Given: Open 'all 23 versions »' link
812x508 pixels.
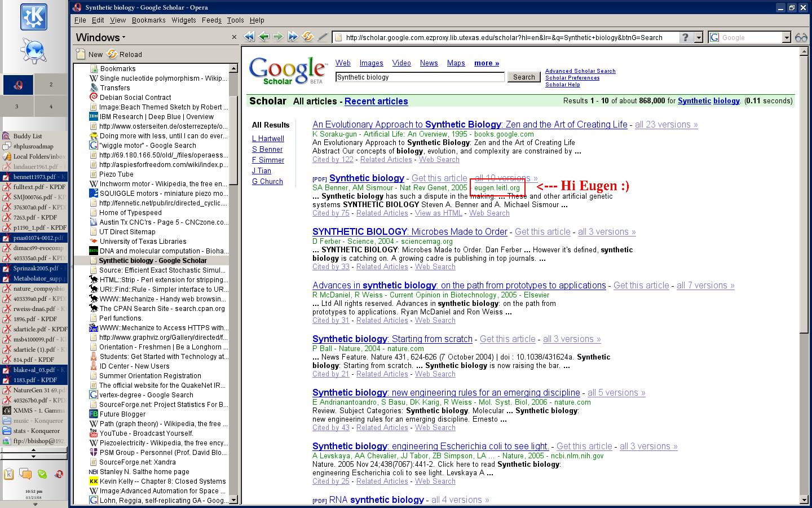Looking at the screenshot, I should click(667, 125).
